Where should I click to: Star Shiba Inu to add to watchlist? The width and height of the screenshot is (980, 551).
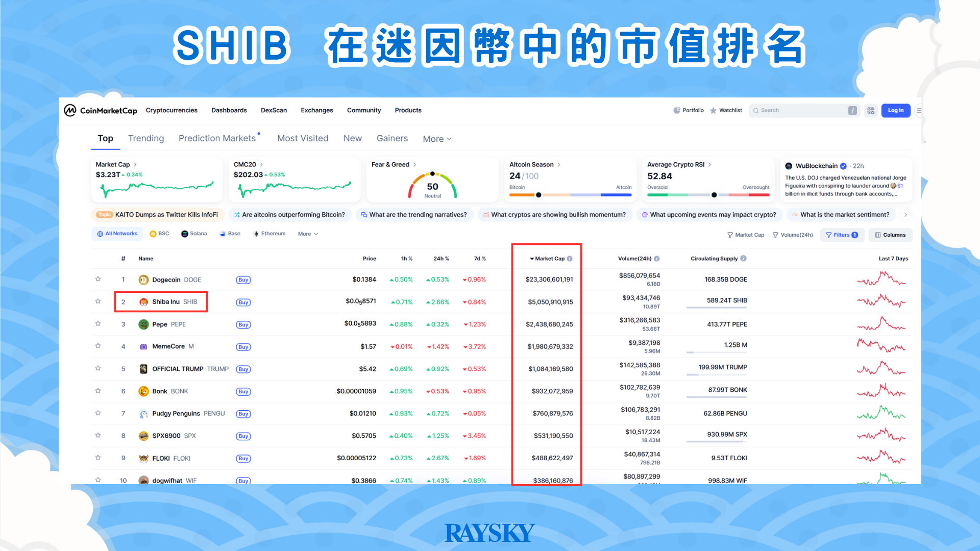coord(98,302)
